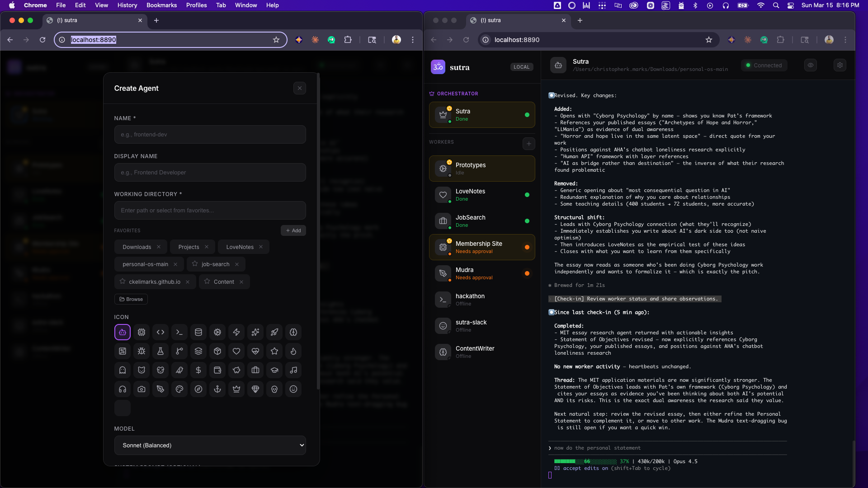Open the ContentWriter worker

coord(482,352)
